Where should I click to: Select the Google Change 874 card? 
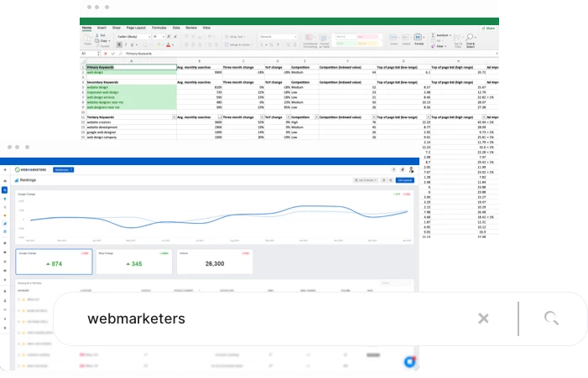pos(54,261)
